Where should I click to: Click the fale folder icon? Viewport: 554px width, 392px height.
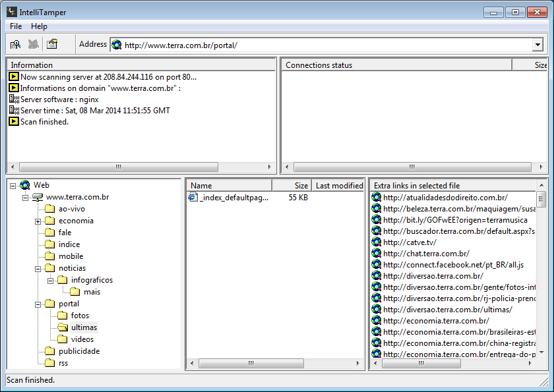pos(50,233)
